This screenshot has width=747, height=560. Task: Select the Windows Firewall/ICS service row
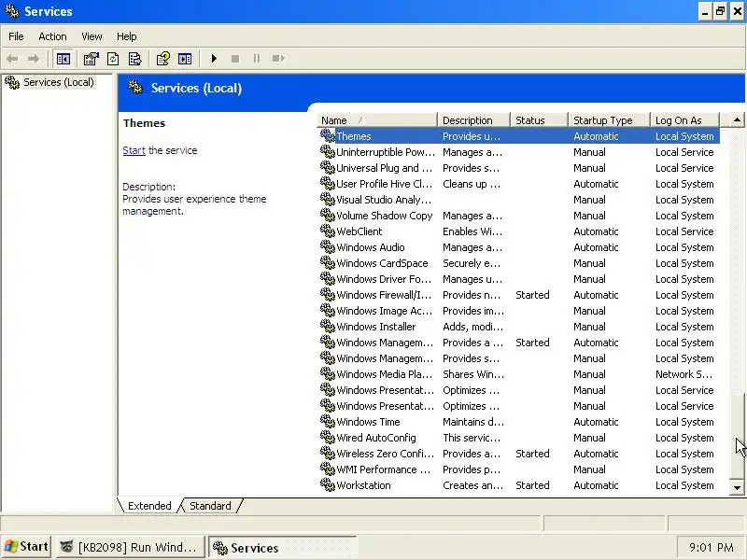click(519, 295)
